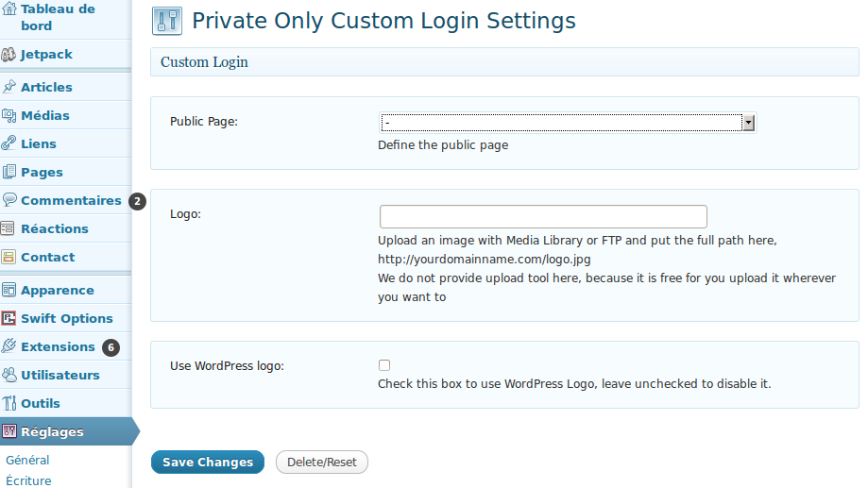Enable the Use WordPress logo checkbox
This screenshot has width=868, height=488.
tap(384, 365)
